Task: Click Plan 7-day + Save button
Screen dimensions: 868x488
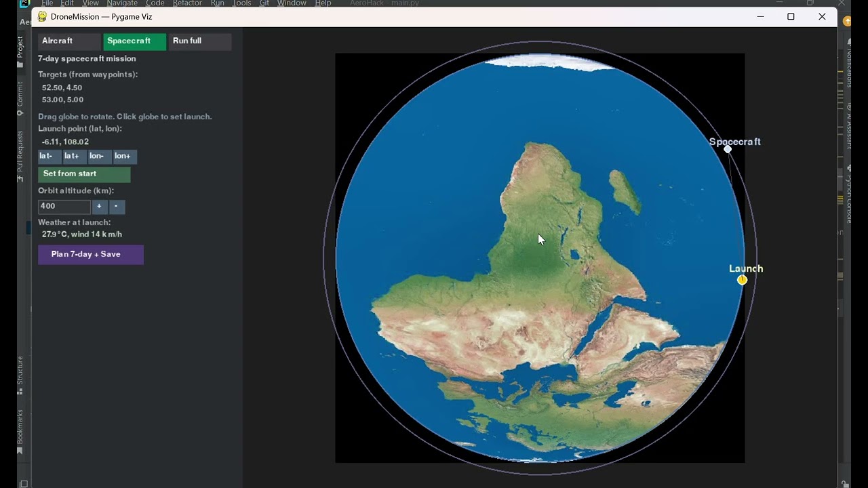Action: pos(91,255)
